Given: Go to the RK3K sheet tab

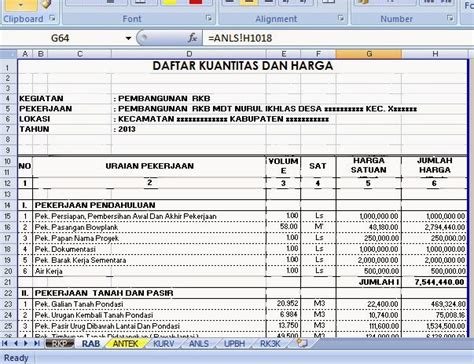Looking at the screenshot, I should point(270,344).
